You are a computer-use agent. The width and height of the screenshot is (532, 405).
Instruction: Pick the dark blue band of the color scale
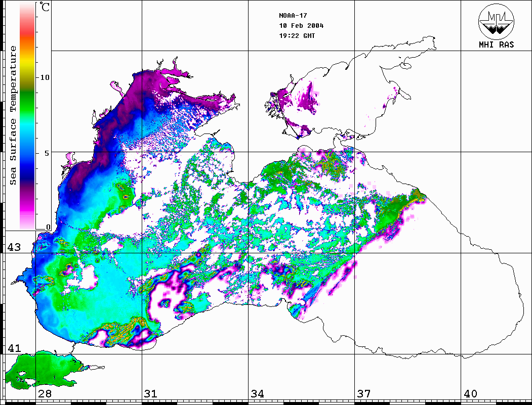(x=27, y=173)
